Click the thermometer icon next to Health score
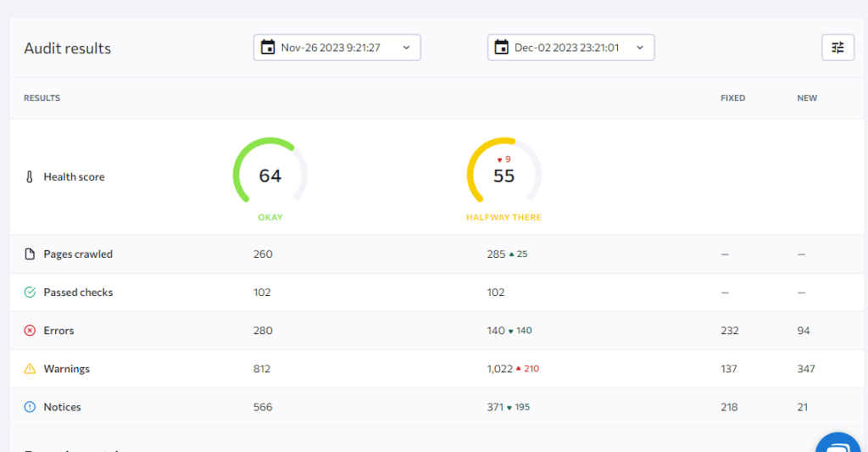 pyautogui.click(x=30, y=176)
